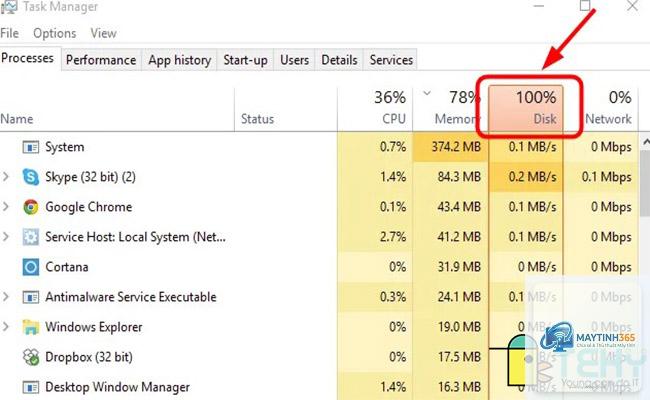Screen dimensions: 650x400
Task: Click the 19.0 MB memory value
Action: 459,327
